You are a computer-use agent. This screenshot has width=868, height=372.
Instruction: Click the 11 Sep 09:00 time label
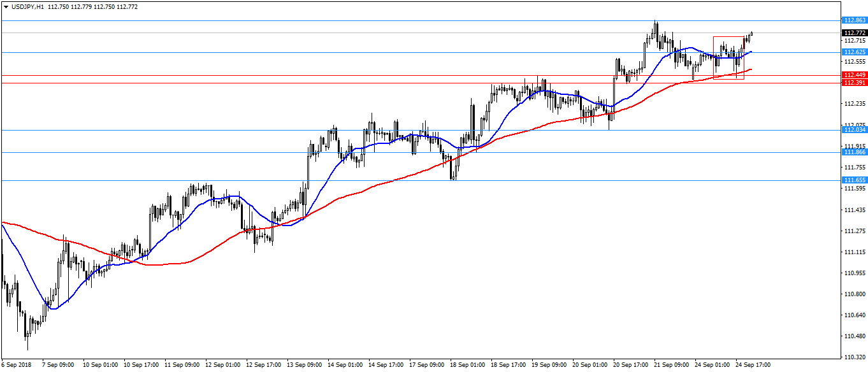182,366
